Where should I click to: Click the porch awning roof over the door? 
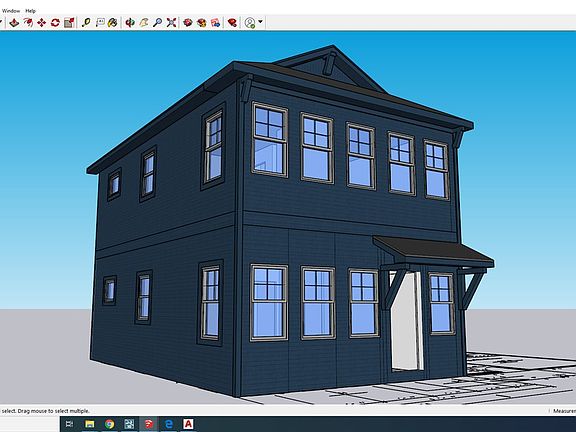(433, 251)
